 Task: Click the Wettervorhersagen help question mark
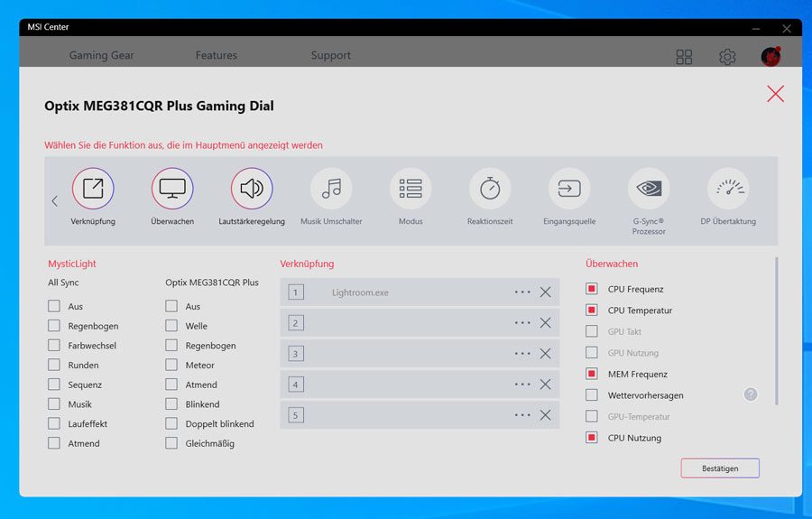(751, 394)
